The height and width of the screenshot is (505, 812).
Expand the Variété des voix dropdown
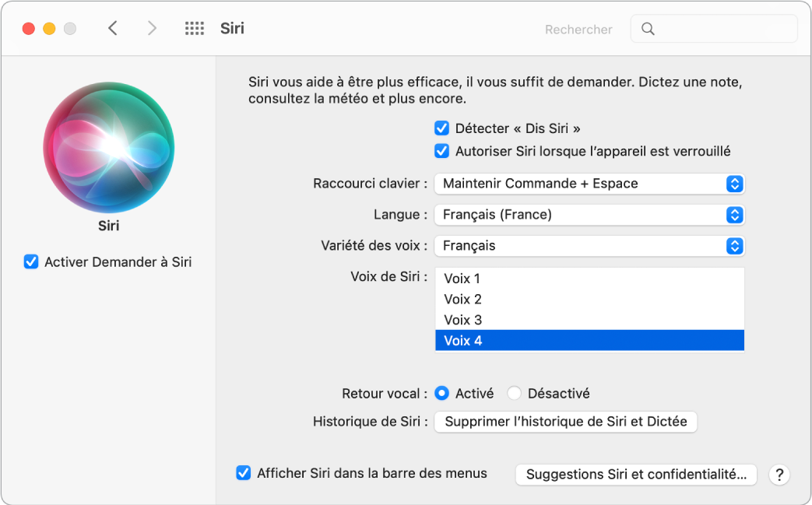pos(589,246)
